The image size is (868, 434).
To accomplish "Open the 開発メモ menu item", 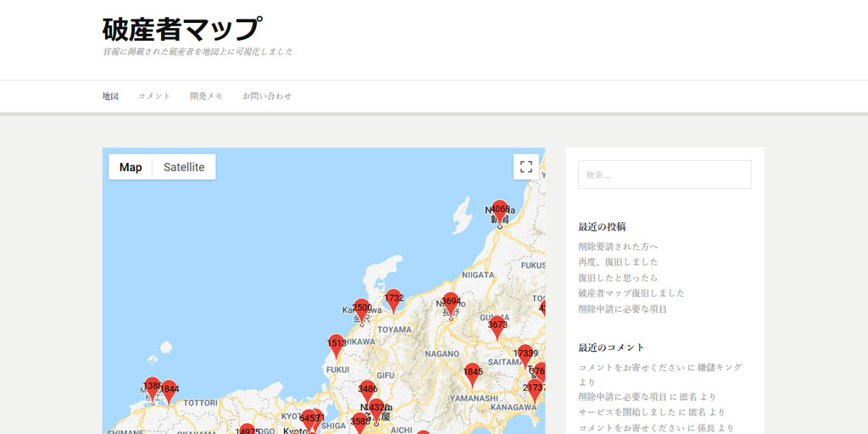I will (x=206, y=97).
